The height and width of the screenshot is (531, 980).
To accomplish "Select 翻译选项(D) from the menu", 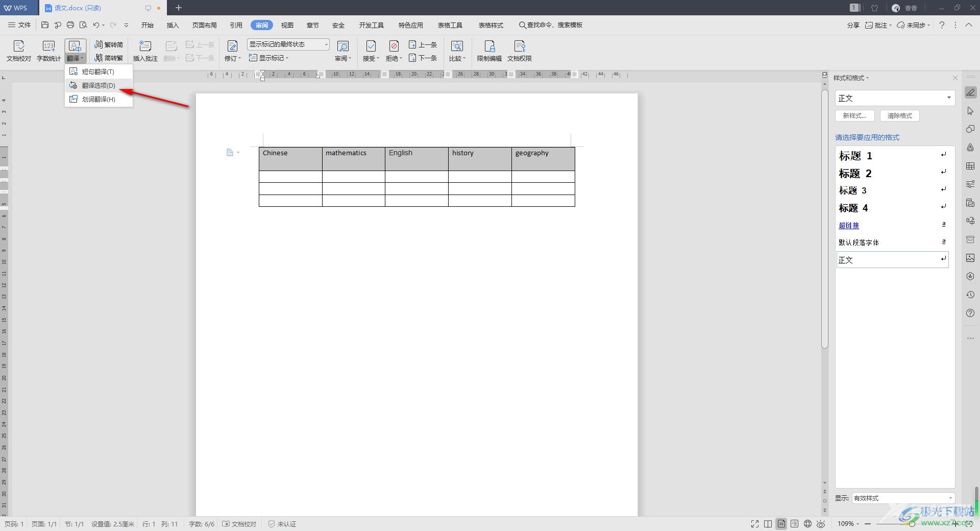I will (x=99, y=85).
